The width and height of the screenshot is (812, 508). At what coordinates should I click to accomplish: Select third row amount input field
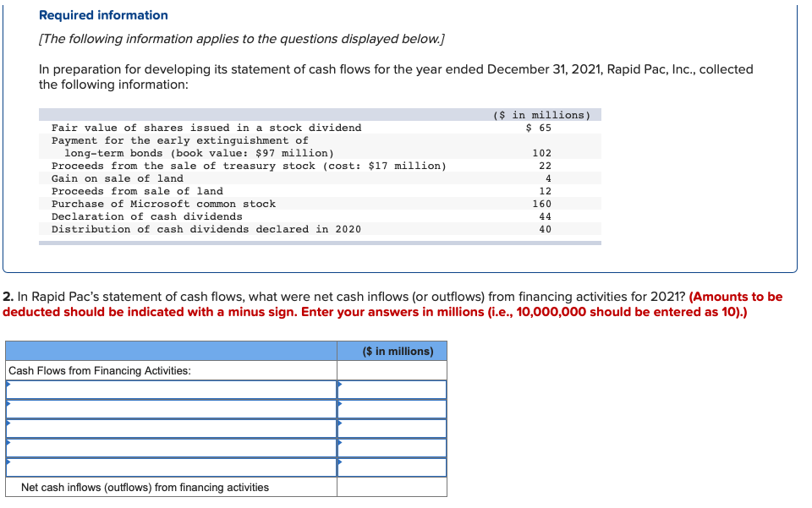[x=392, y=429]
